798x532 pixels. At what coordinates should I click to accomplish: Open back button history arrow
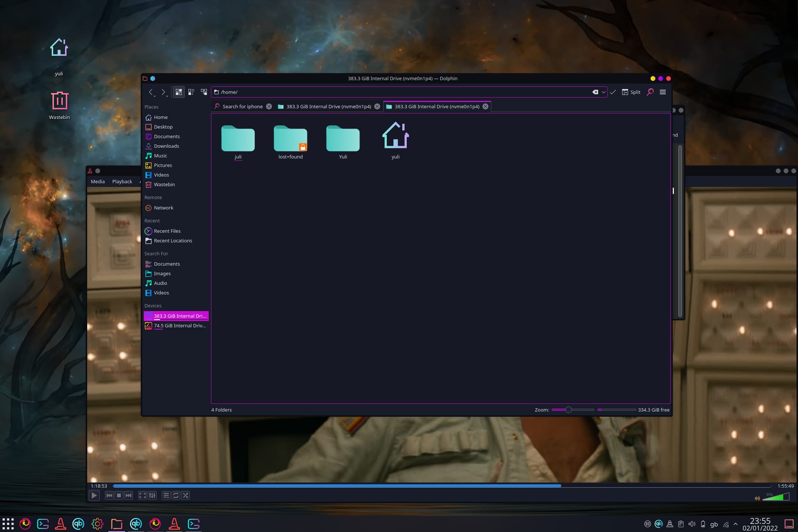[155, 96]
